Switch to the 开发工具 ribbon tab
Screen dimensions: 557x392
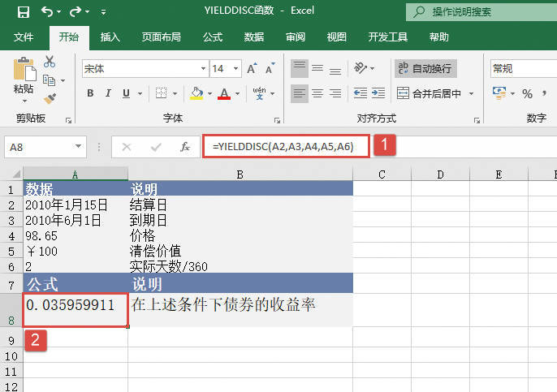tap(387, 37)
